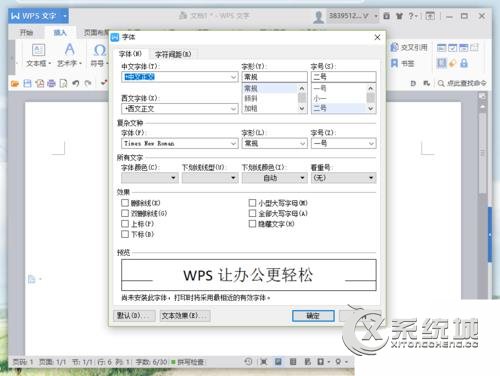The height and width of the screenshot is (376, 500).
Task: Click the eye protection bulb icon in status bar
Action: coord(338,361)
